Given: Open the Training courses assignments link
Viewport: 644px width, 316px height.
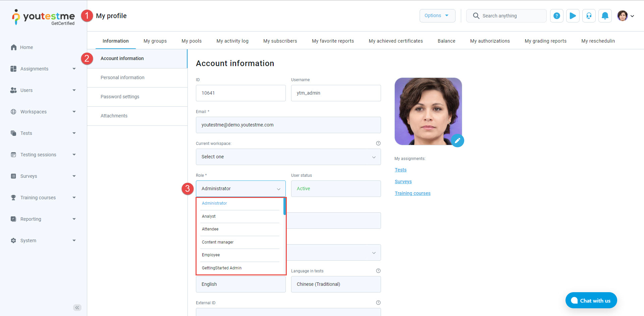Looking at the screenshot, I should coord(412,193).
